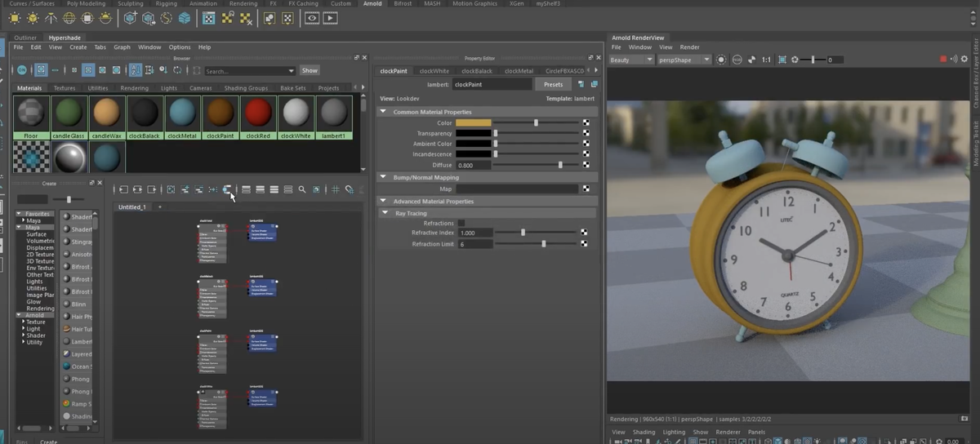The width and height of the screenshot is (980, 444).
Task: Click the 1:1 zoom icon in RenderView
Action: pyautogui.click(x=766, y=60)
